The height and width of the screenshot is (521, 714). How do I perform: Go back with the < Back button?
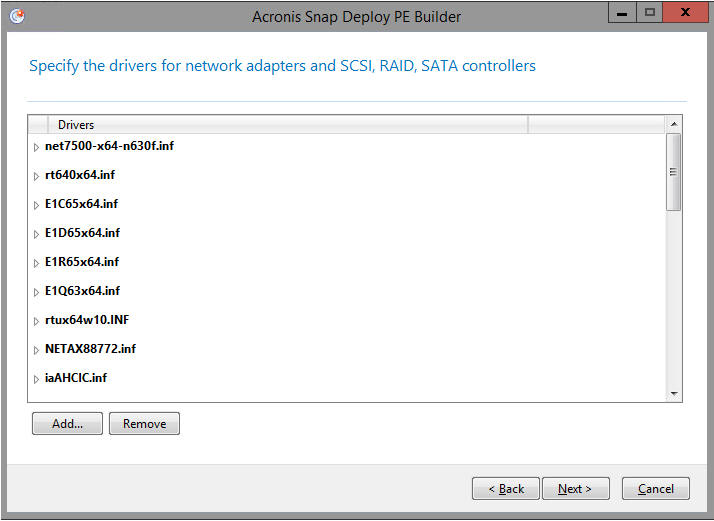[x=506, y=489]
